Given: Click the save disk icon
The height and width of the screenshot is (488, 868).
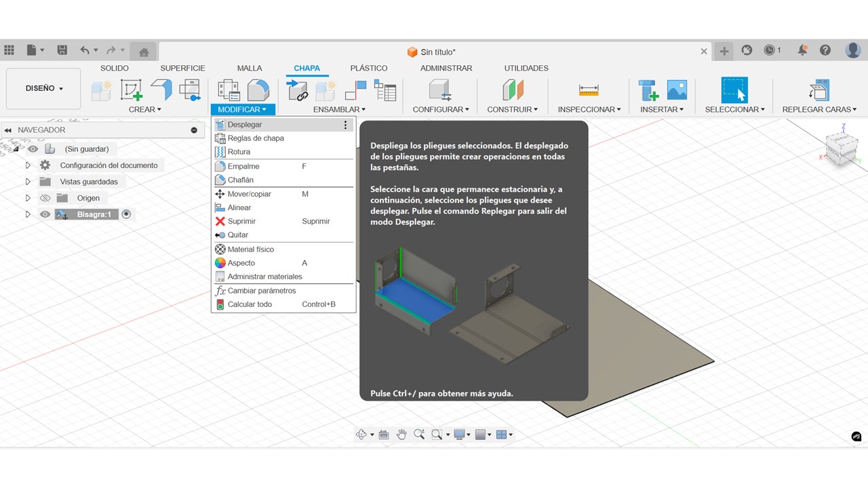Looking at the screenshot, I should click(x=62, y=50).
